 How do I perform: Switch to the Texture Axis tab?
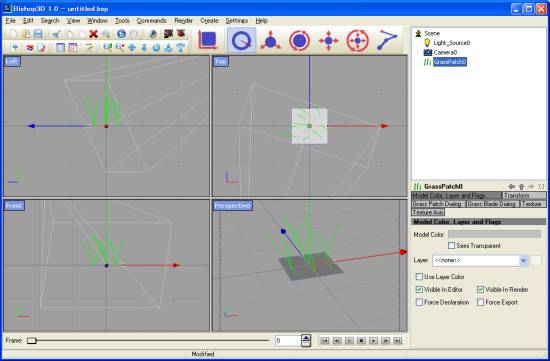(x=428, y=212)
